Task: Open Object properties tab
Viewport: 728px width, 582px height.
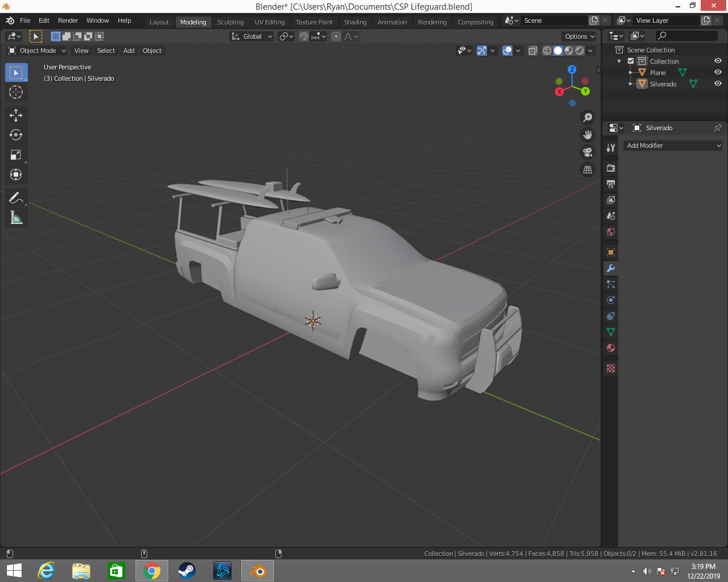Action: pyautogui.click(x=611, y=252)
